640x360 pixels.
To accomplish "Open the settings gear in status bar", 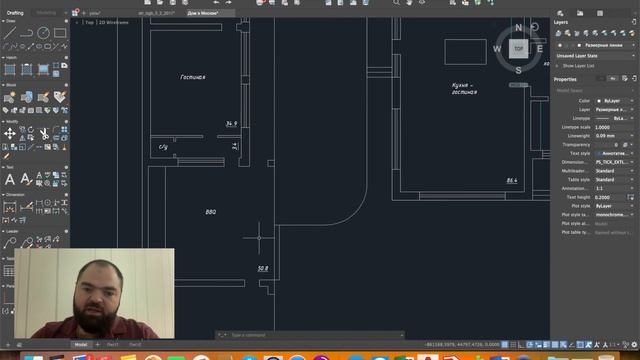I will [634, 345].
